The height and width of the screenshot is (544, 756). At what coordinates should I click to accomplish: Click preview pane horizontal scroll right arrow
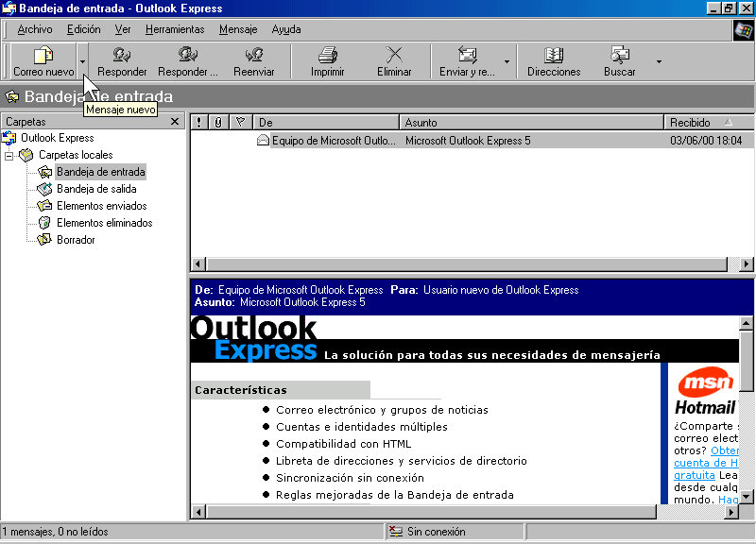pos(731,512)
